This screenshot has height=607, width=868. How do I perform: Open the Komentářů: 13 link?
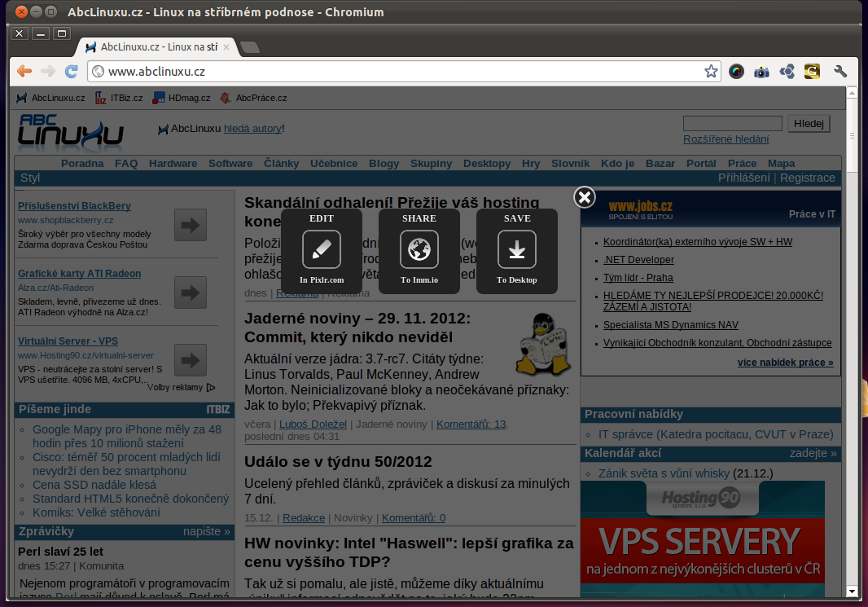click(471, 424)
